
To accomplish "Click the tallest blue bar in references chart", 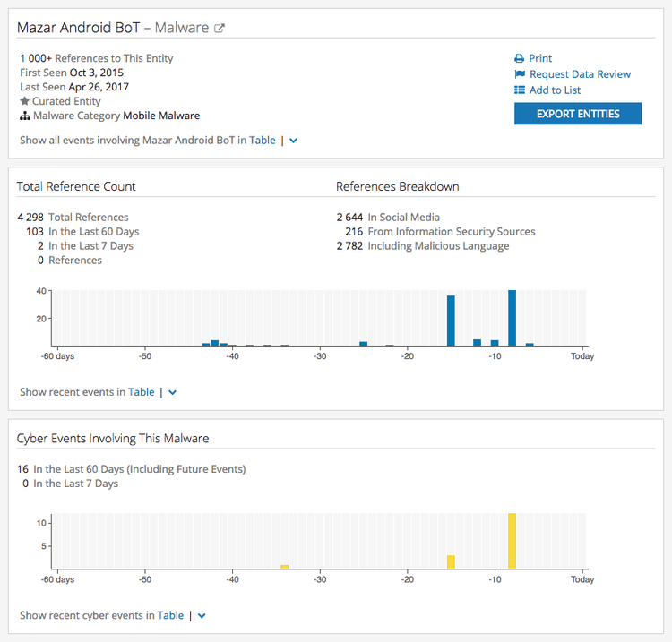I will (512, 318).
